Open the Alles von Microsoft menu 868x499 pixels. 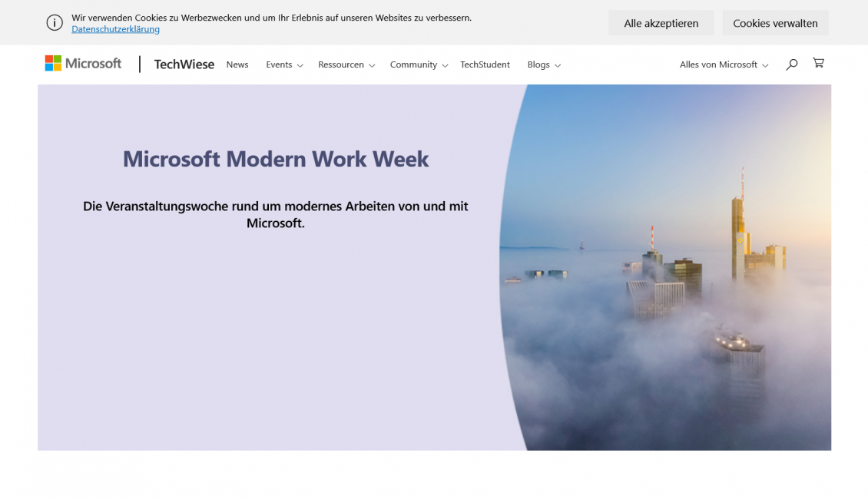click(x=723, y=64)
